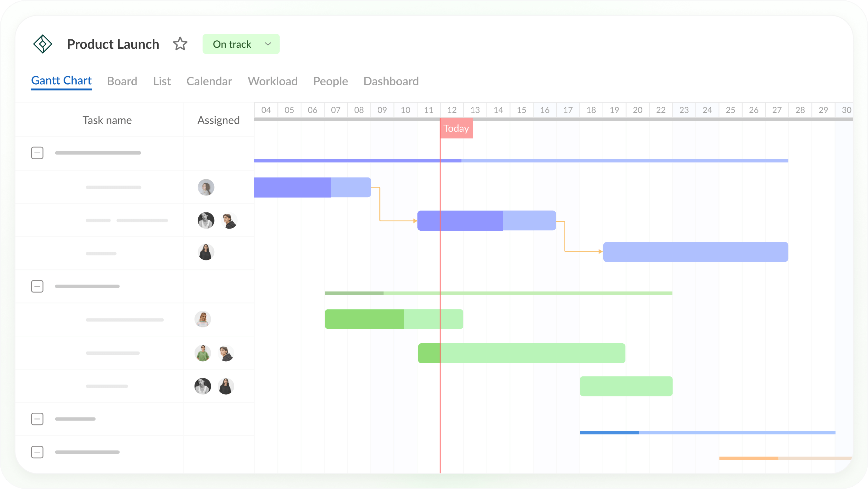This screenshot has height=489, width=868.
Task: Click the Calendar view icon tab
Action: [209, 80]
